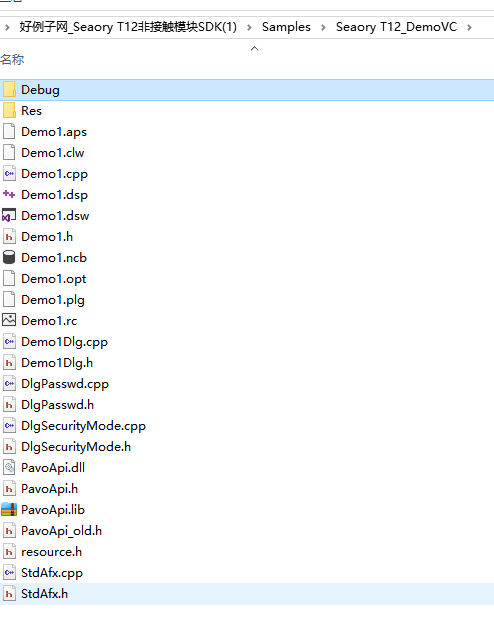Select the file name Demo1.dsp

(54, 195)
